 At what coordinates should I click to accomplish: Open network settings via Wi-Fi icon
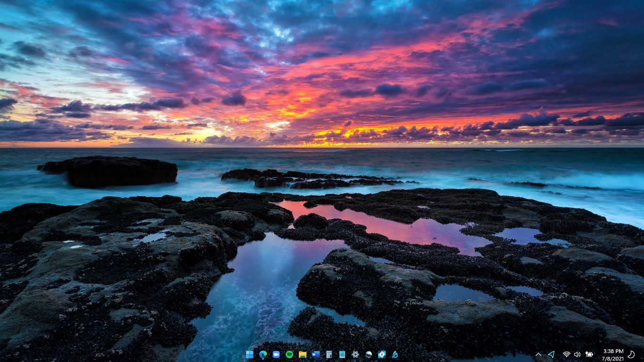(566, 354)
